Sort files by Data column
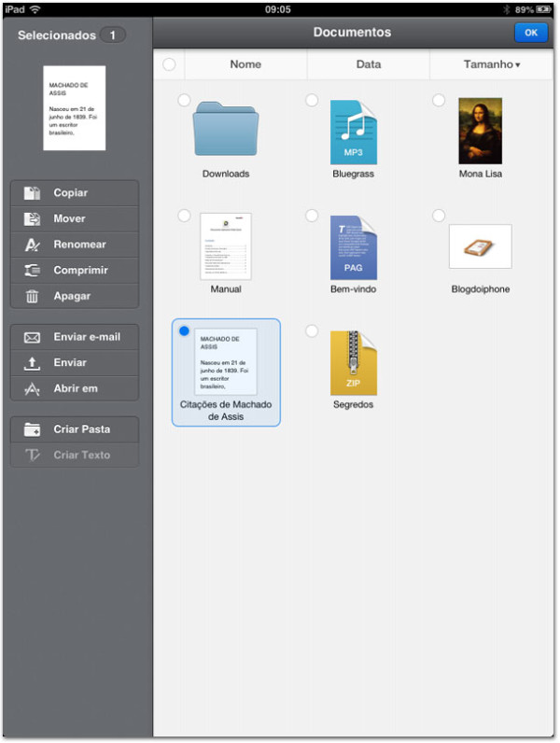The image size is (560, 743). point(368,64)
